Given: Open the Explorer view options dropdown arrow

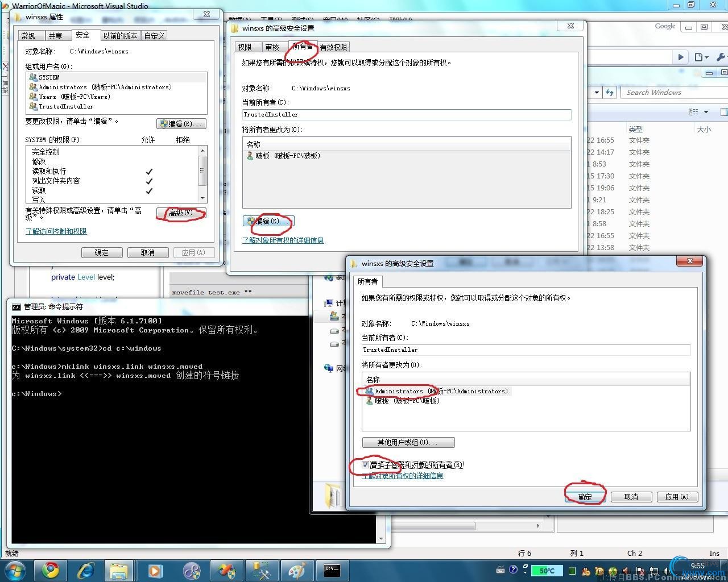Looking at the screenshot, I should coord(706,112).
